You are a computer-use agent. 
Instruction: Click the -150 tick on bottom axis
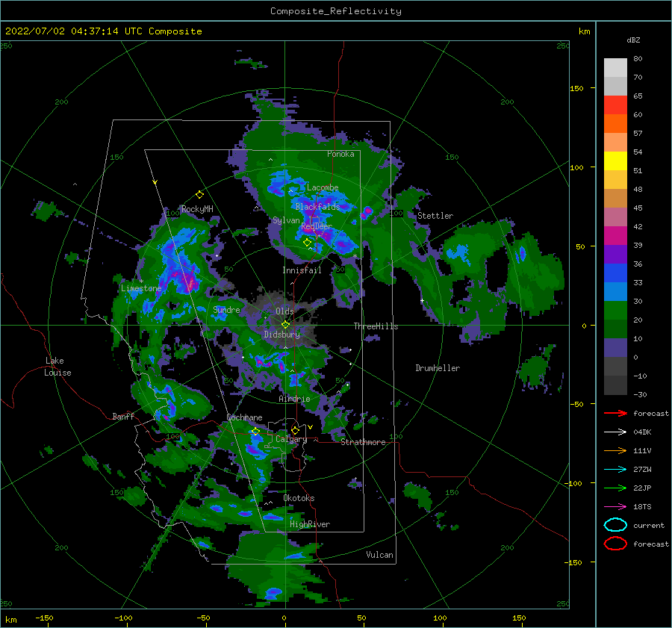coord(44,618)
